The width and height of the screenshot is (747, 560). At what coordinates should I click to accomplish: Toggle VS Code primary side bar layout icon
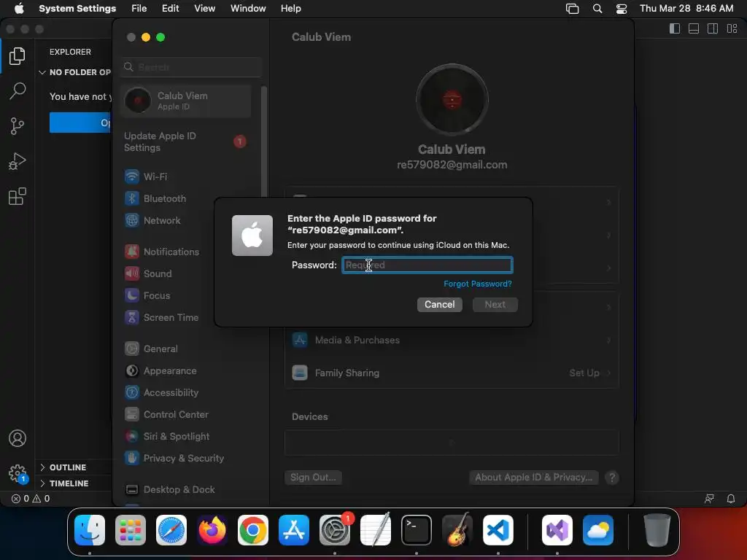point(675,28)
